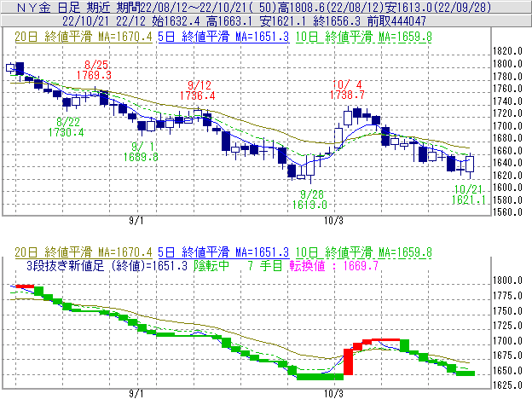532x405 pixels.
Task: Click the 始1632.4 open price value
Action: pos(176,21)
